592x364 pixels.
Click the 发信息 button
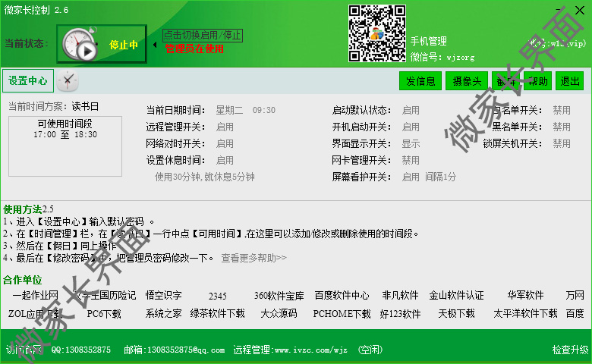tap(420, 80)
